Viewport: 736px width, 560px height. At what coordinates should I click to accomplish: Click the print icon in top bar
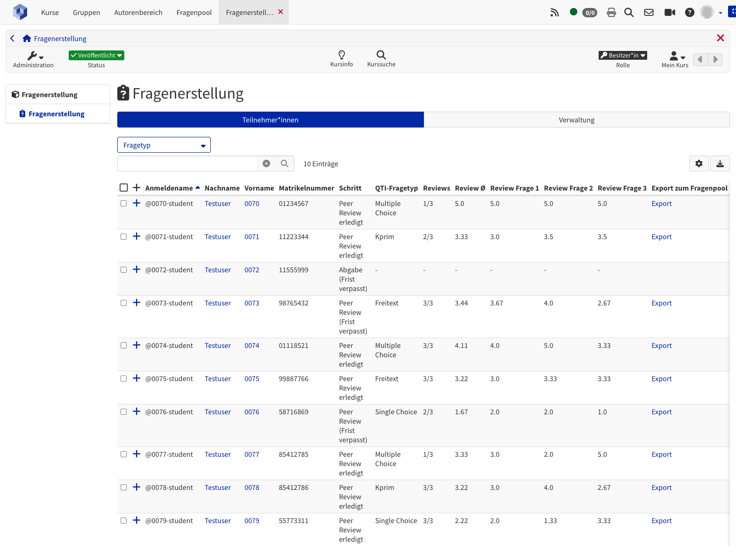611,13
